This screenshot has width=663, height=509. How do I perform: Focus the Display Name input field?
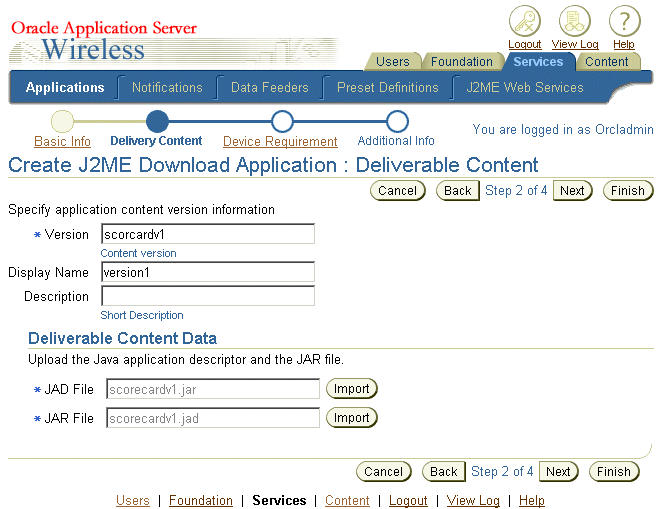pos(208,272)
